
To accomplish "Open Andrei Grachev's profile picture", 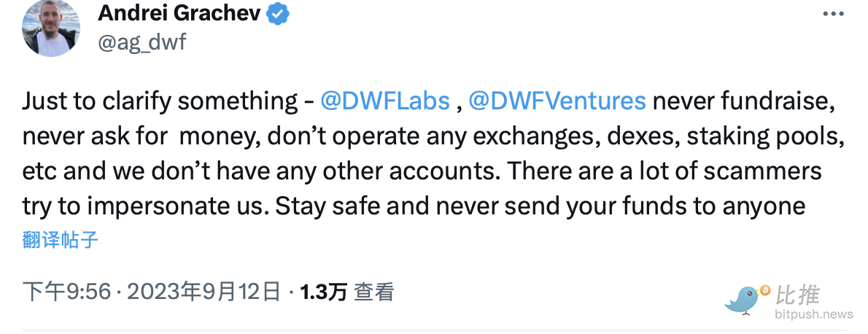I will coord(51,28).
